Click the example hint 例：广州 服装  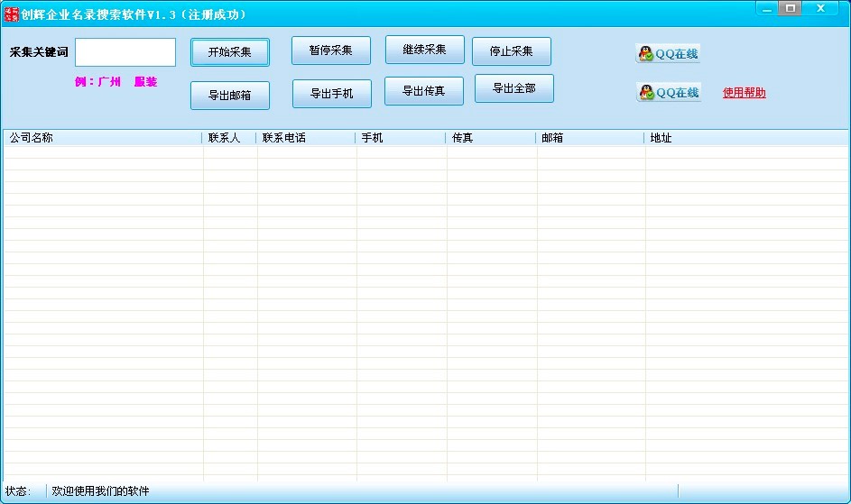pyautogui.click(x=116, y=82)
